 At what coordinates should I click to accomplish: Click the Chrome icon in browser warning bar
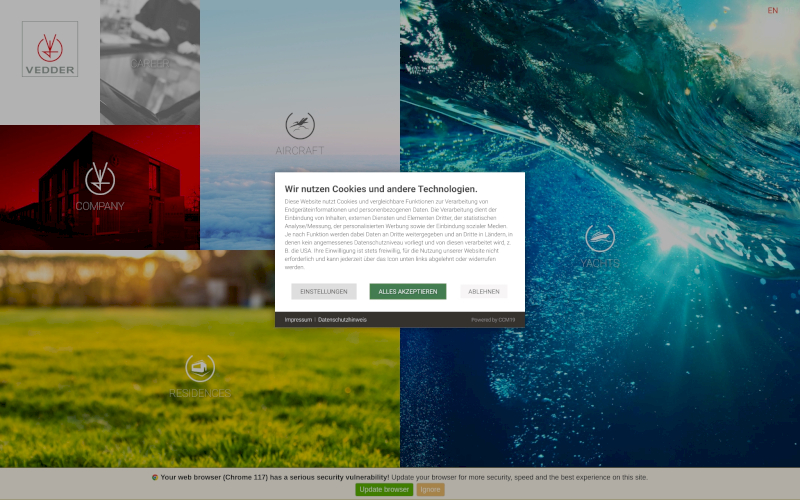[155, 478]
